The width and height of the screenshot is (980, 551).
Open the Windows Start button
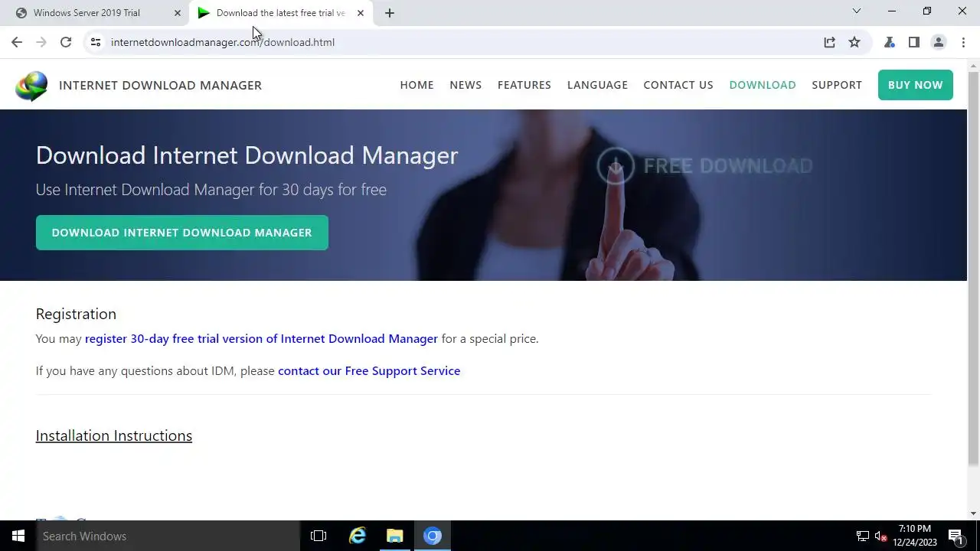18,536
